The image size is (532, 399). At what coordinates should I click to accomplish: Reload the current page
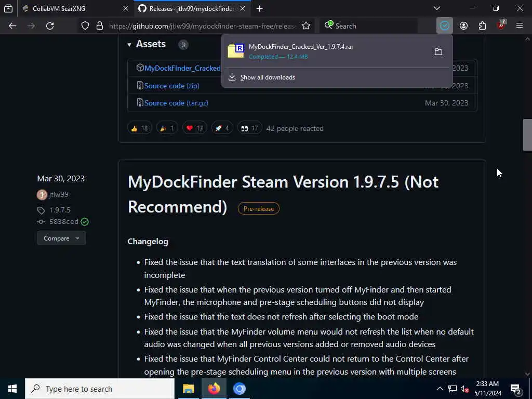click(50, 26)
